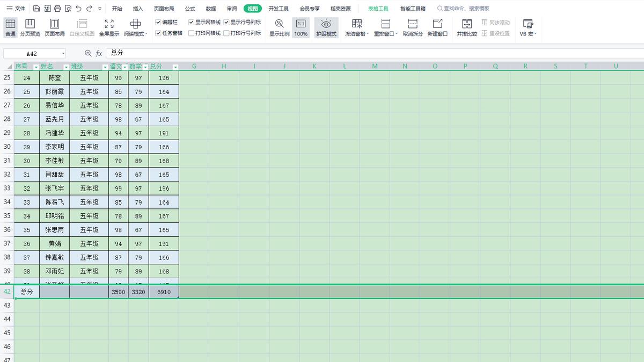Switch to the 开始 ribbon tab
The height and width of the screenshot is (362, 644).
(118, 8)
